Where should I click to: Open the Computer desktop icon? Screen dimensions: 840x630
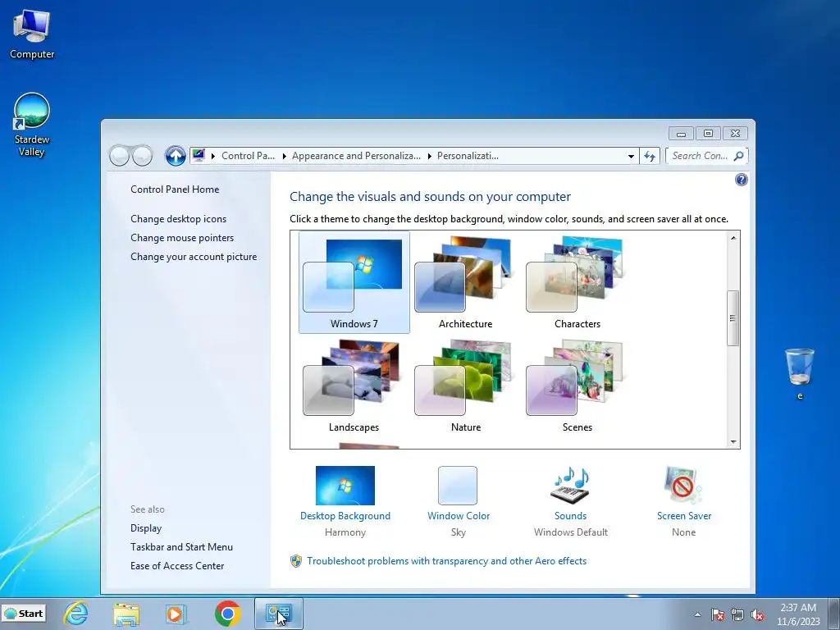pos(32,34)
